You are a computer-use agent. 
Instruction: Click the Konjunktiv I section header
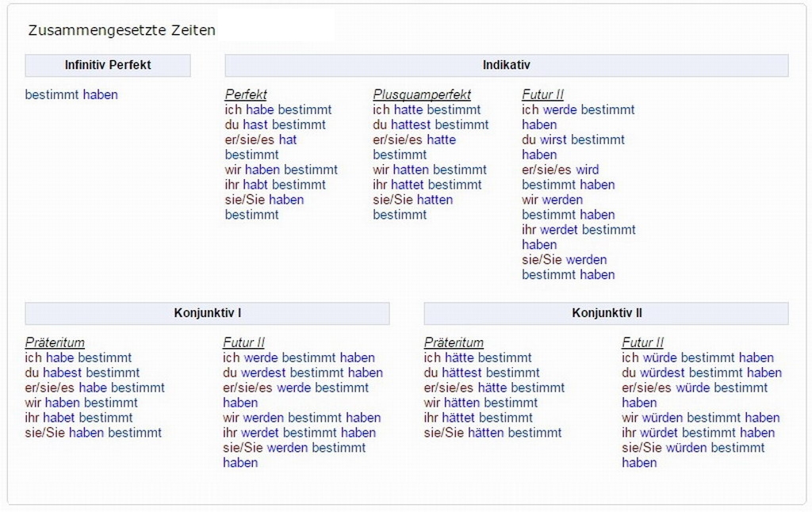click(x=207, y=313)
